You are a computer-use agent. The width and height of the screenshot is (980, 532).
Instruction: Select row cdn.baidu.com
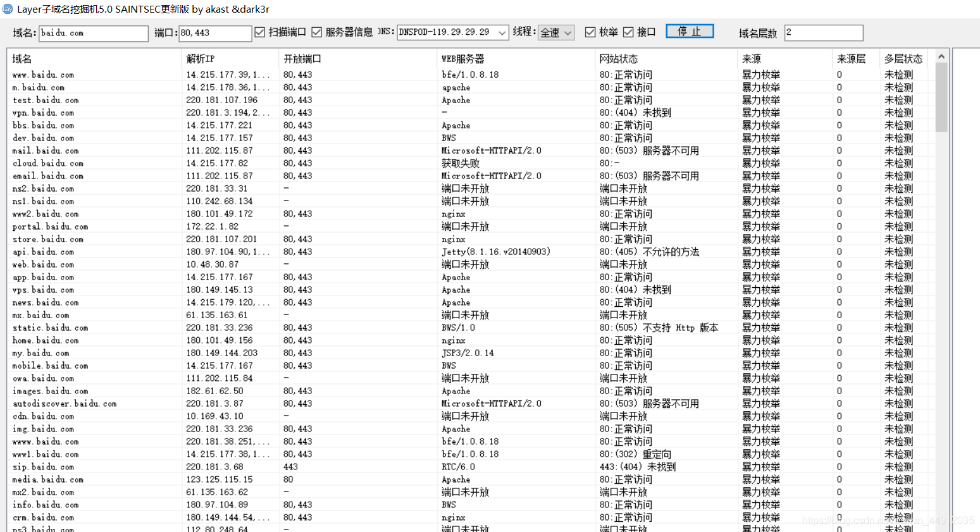pyautogui.click(x=471, y=416)
